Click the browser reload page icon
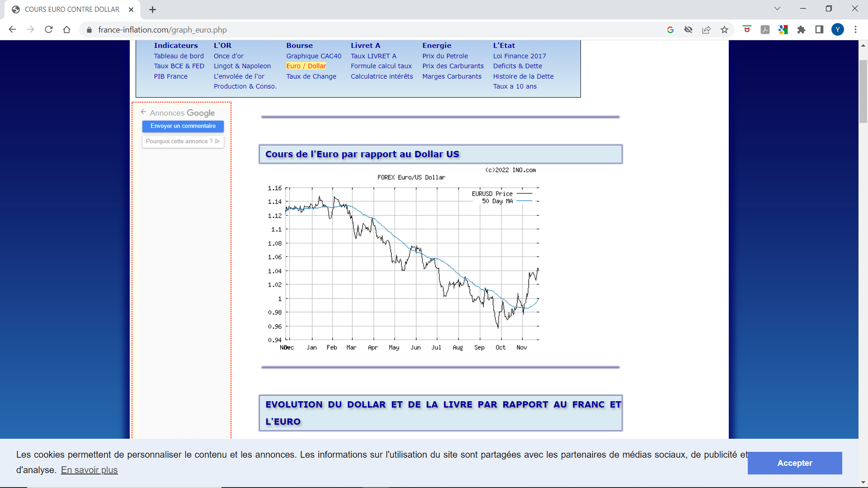Image resolution: width=868 pixels, height=488 pixels. pyautogui.click(x=49, y=30)
